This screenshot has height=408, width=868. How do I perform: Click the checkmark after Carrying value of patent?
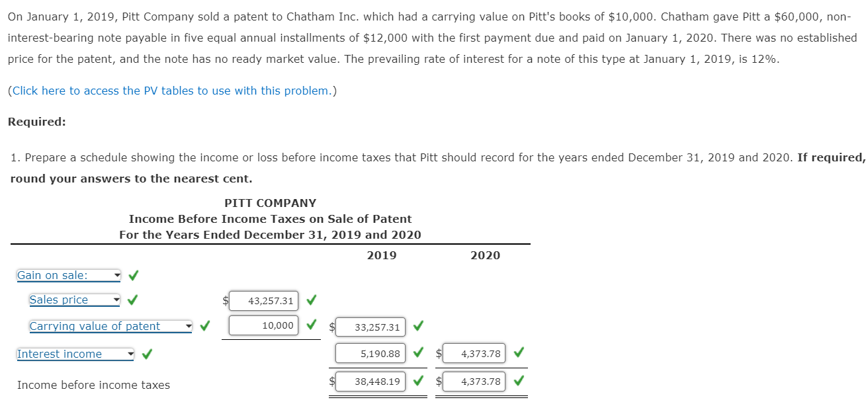pyautogui.click(x=204, y=325)
